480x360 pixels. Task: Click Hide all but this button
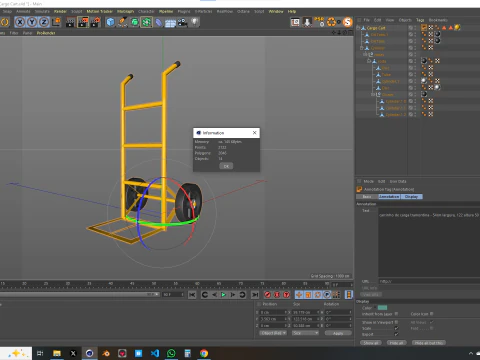pyautogui.click(x=429, y=343)
